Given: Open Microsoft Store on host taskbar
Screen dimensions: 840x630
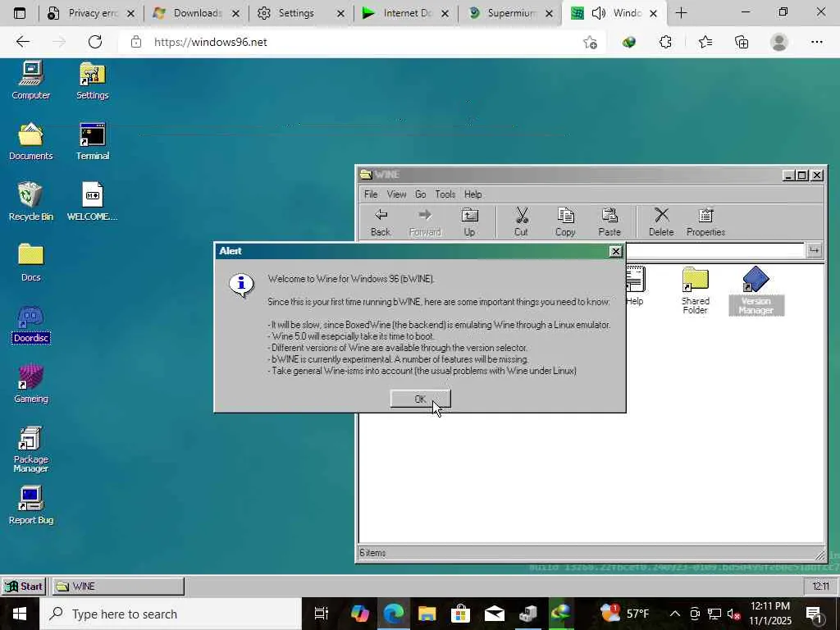Looking at the screenshot, I should click(460, 614).
